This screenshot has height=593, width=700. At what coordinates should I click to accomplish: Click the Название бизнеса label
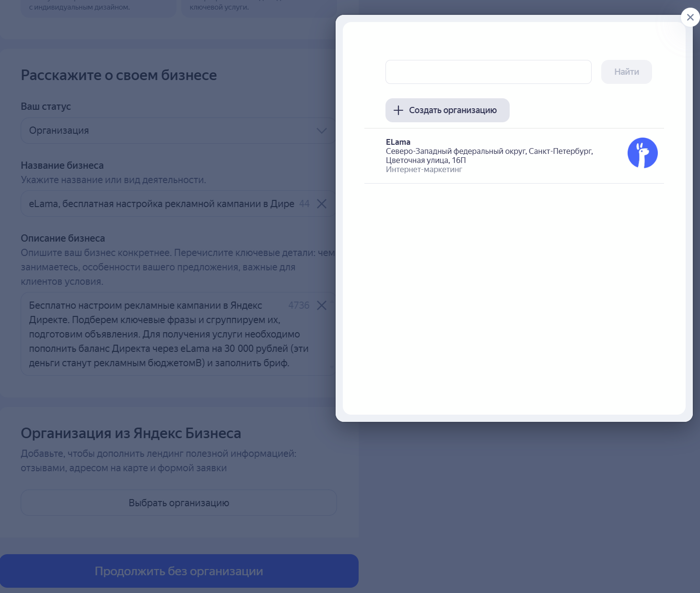[x=62, y=165]
